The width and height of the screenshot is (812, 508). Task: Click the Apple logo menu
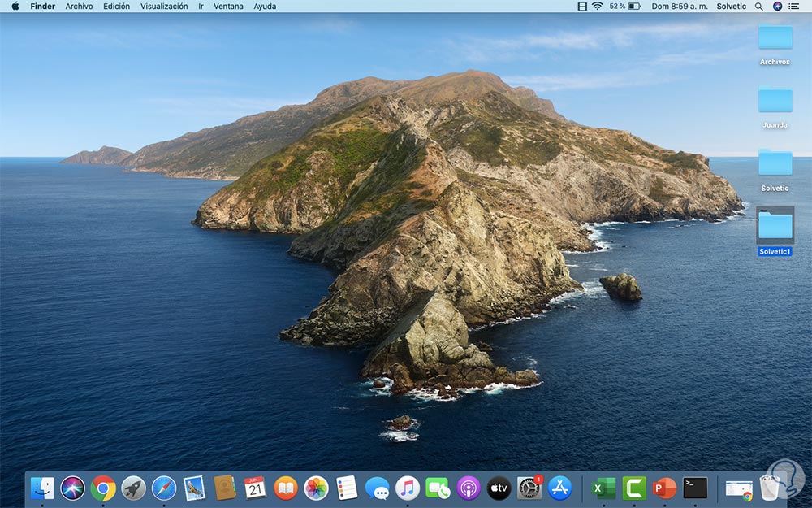coord(15,7)
